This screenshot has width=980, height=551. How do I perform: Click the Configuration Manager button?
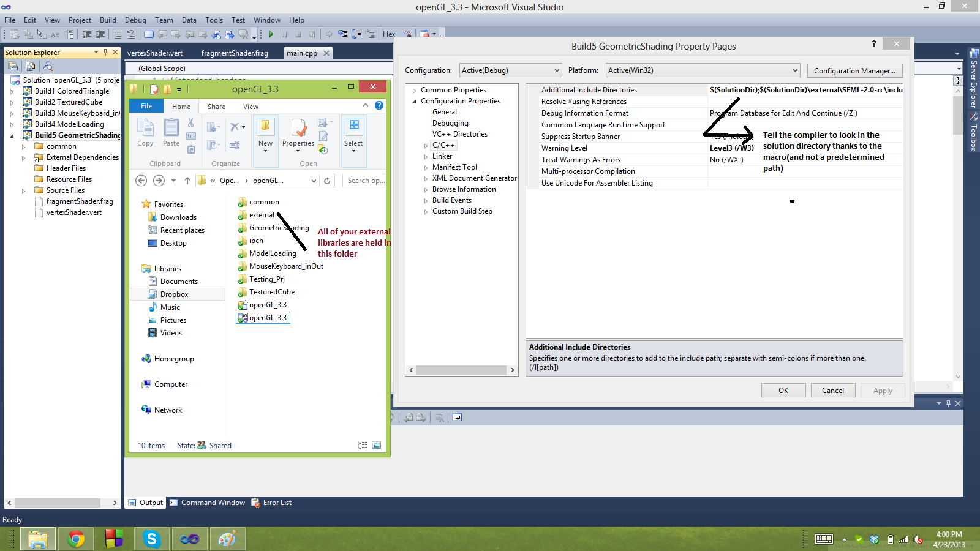[854, 71]
